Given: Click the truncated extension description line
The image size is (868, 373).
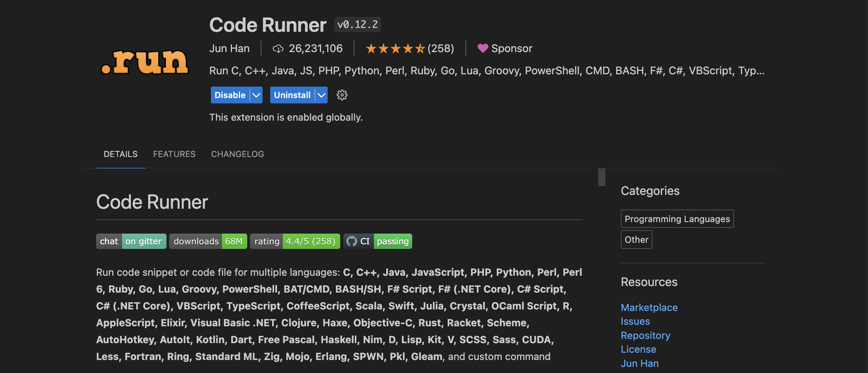Looking at the screenshot, I should coord(486,71).
